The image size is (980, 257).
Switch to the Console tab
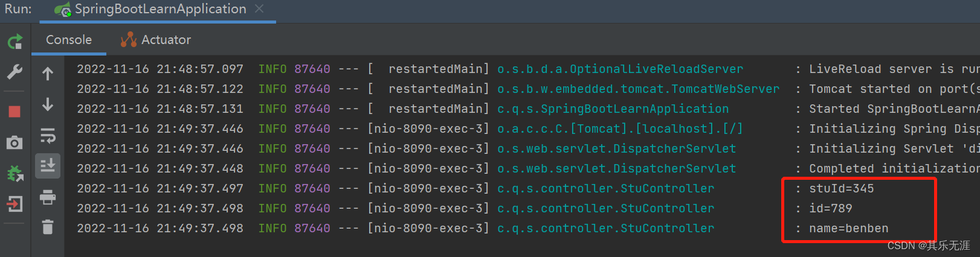(x=69, y=40)
